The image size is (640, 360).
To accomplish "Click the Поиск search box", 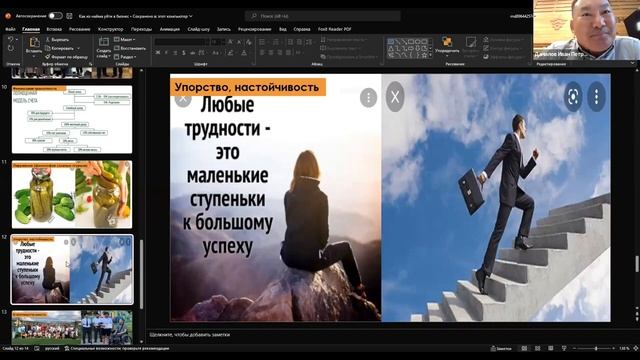I will [322, 16].
